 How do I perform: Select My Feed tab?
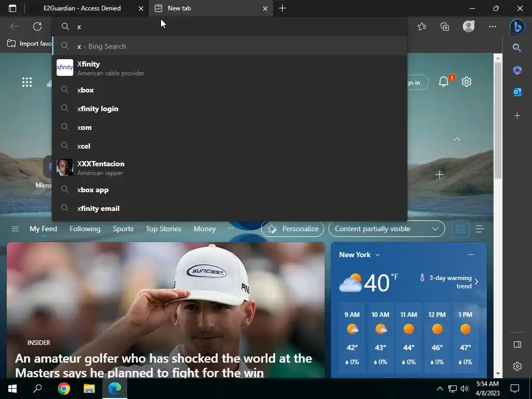(x=43, y=229)
